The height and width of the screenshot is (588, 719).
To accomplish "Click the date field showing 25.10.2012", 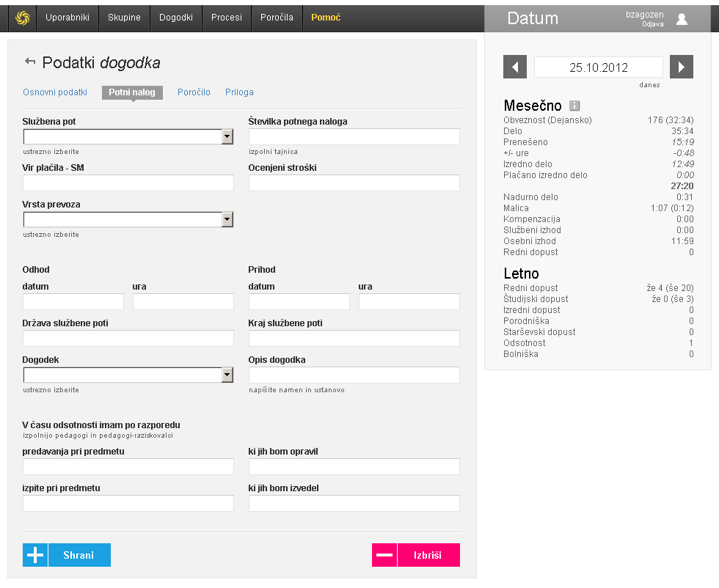I will (598, 67).
